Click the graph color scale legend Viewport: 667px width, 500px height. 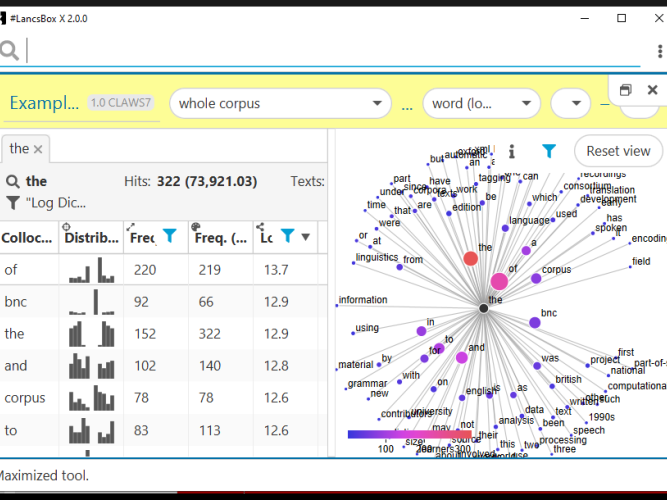click(x=409, y=434)
